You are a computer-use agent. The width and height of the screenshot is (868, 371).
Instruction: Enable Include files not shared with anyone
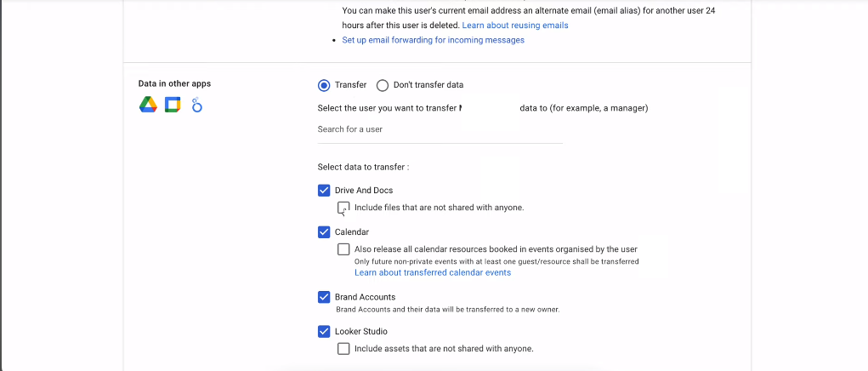[x=343, y=208]
